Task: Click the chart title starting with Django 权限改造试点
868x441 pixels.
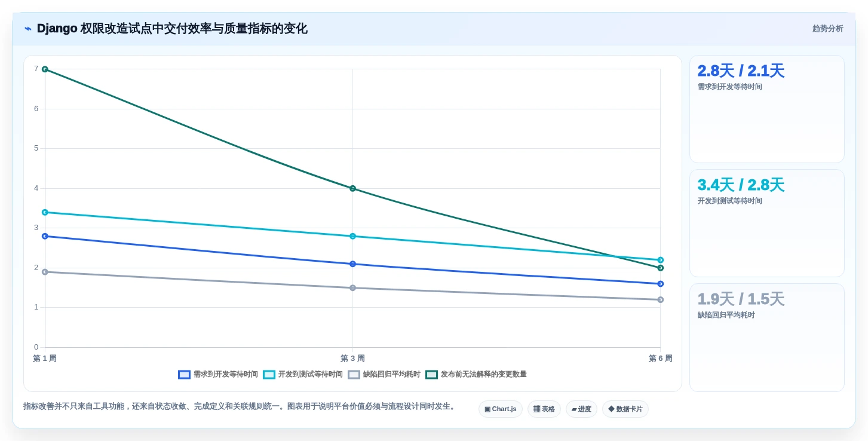Action: tap(172, 29)
